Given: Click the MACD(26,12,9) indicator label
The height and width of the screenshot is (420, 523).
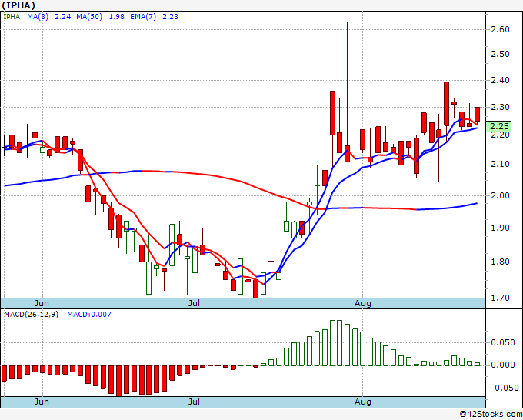Looking at the screenshot, I should (x=31, y=315).
